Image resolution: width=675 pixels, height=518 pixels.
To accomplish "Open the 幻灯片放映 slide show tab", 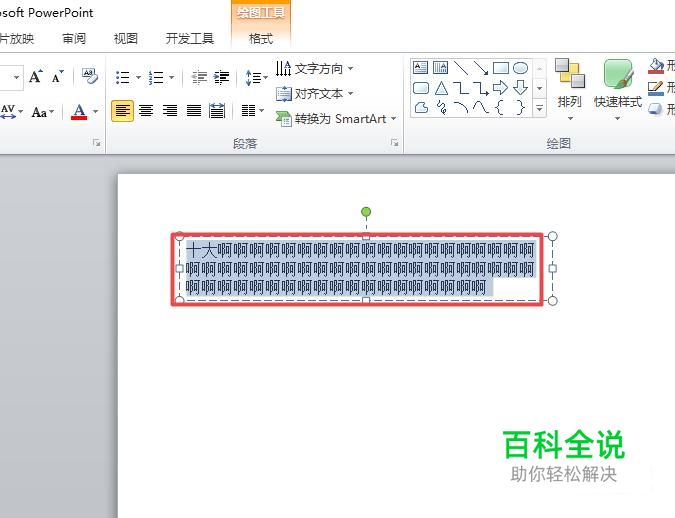I will [x=17, y=39].
